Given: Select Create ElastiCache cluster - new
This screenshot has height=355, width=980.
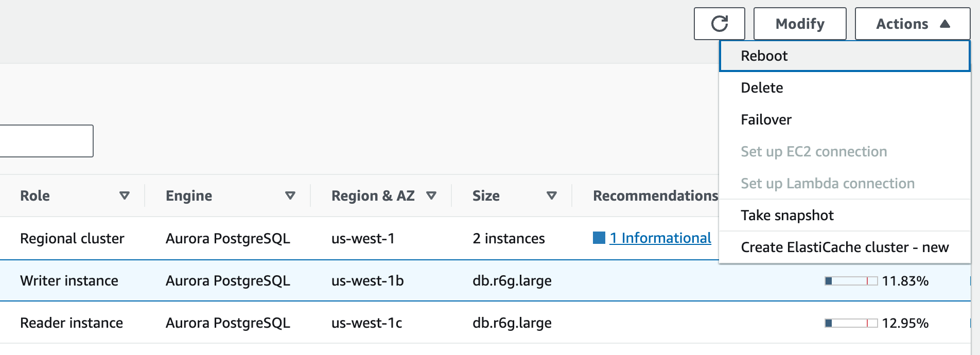Looking at the screenshot, I should (x=844, y=247).
